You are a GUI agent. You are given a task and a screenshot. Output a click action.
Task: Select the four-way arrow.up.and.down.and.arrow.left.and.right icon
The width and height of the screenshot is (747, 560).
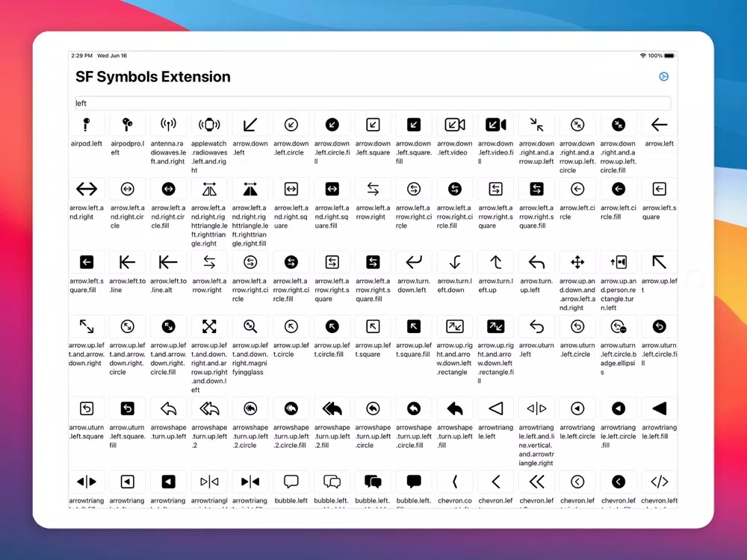577,262
